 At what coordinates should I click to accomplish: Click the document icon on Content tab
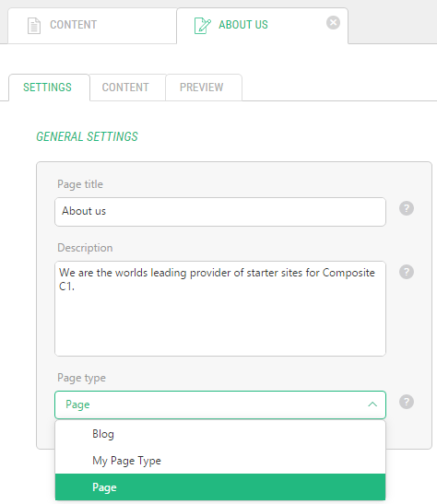pyautogui.click(x=34, y=26)
